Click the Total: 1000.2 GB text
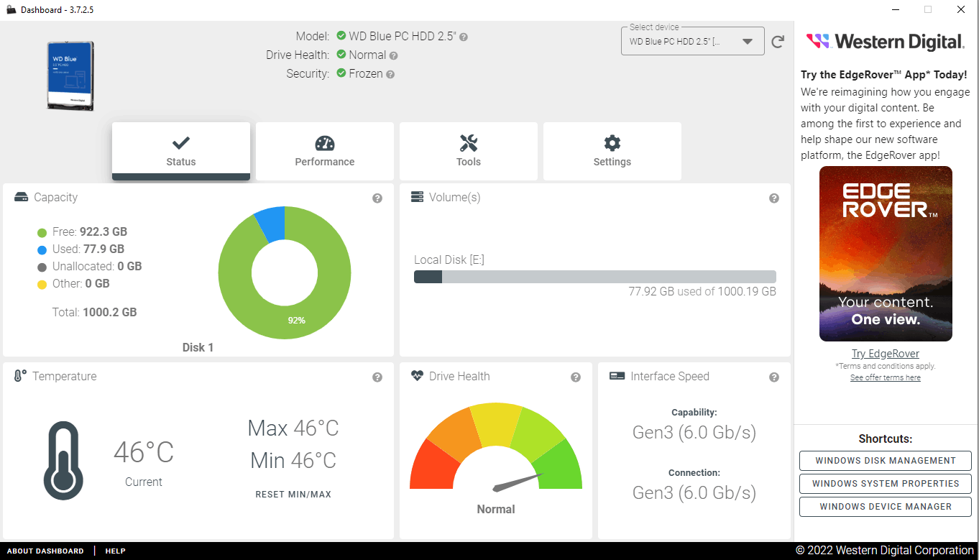The width and height of the screenshot is (979, 560). tap(94, 313)
